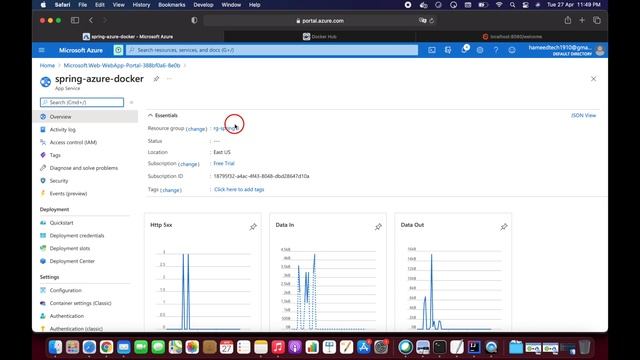
Task: Open Diagnose and solve problems
Action: [85, 168]
